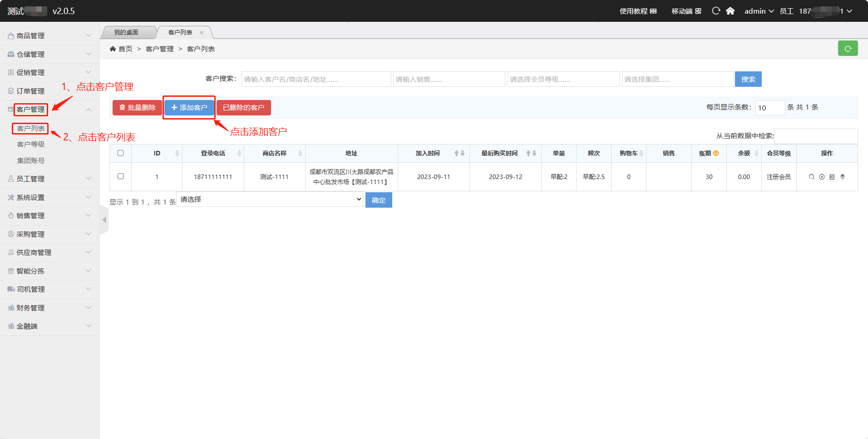Tick the select-all checkbox in table header
868x439 pixels.
pos(121,153)
